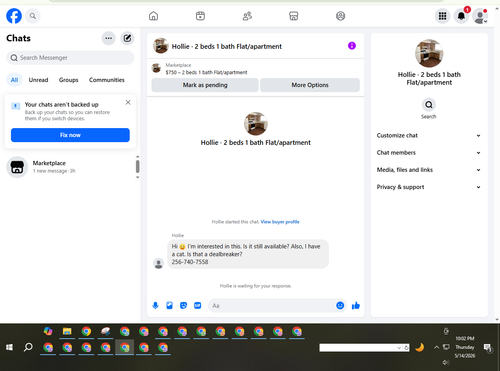Click the $750 listing details text

pyautogui.click(x=206, y=72)
